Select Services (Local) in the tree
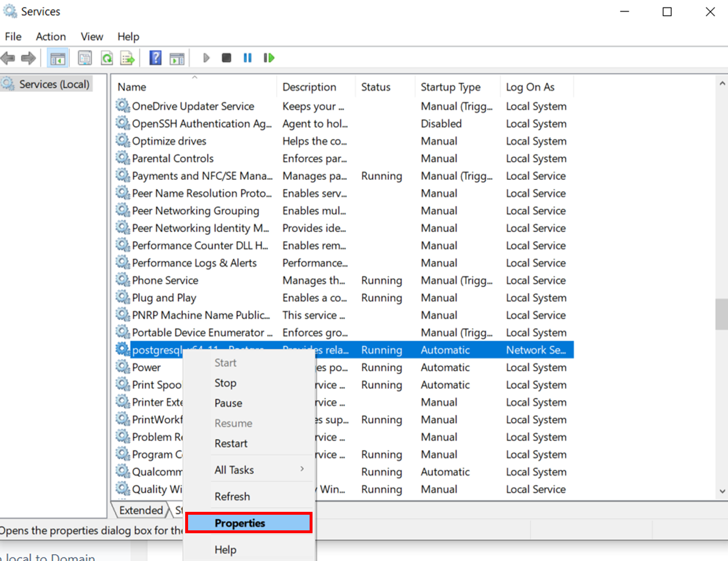The width and height of the screenshot is (728, 561). coord(54,84)
